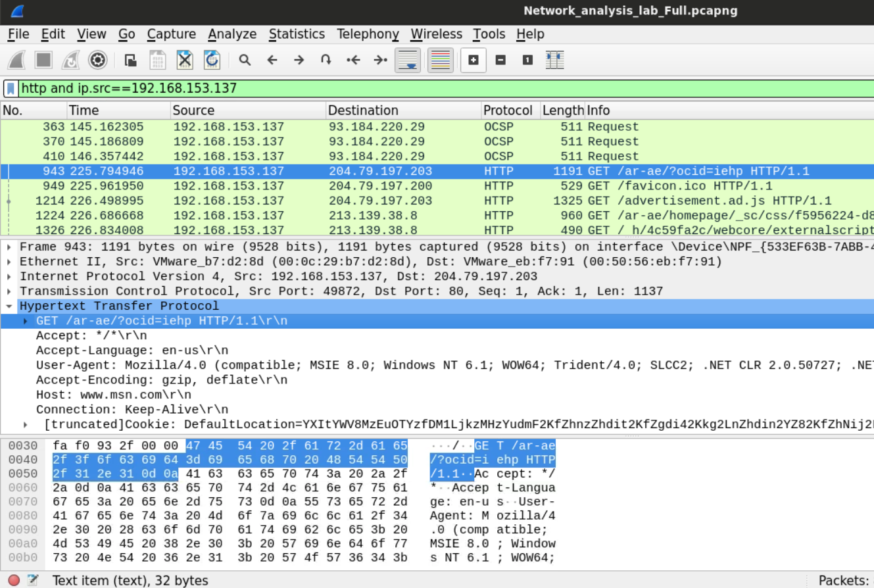Click the resize columns toolbar icon
The height and width of the screenshot is (588, 874).
click(555, 61)
